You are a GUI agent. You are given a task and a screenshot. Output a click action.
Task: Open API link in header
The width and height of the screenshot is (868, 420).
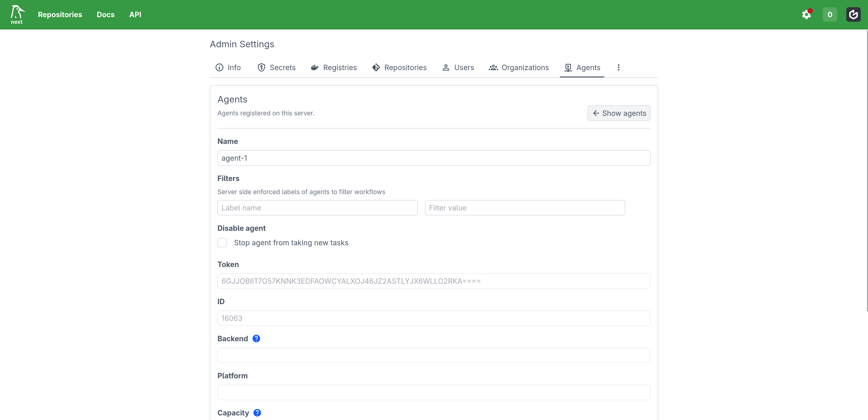tap(135, 14)
